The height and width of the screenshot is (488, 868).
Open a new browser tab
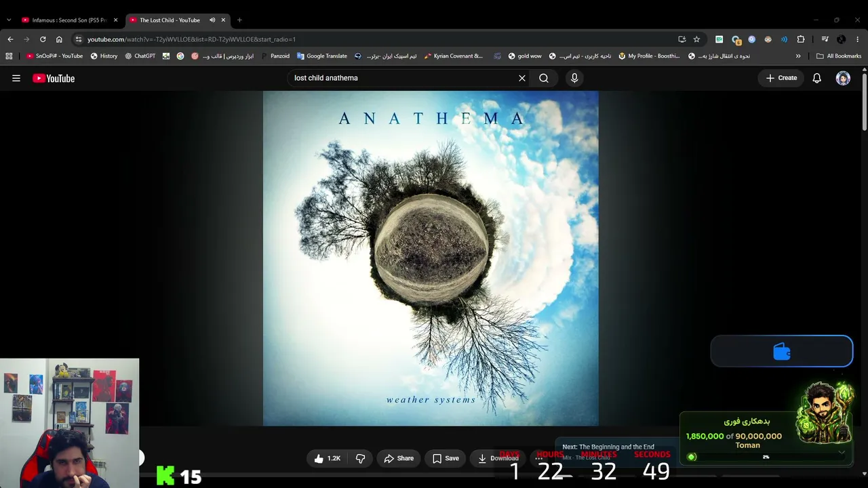[239, 20]
